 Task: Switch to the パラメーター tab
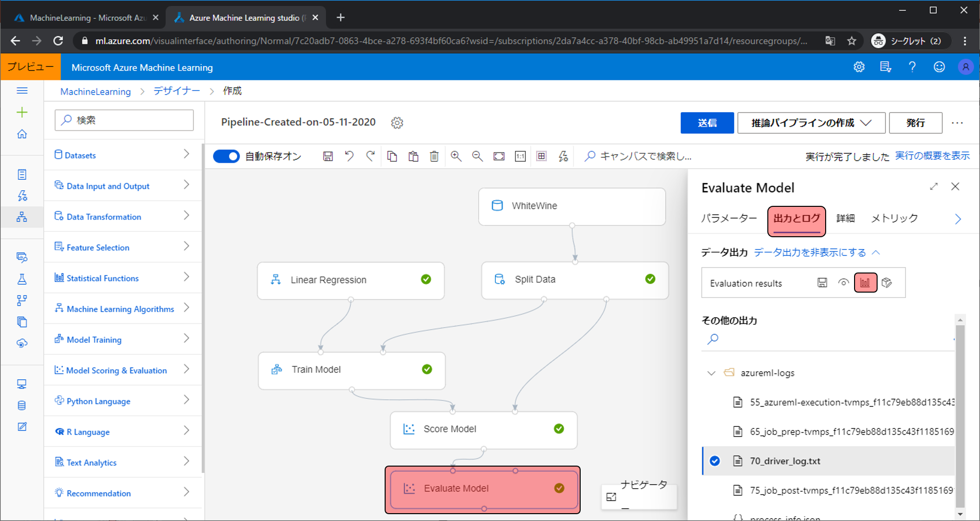pyautogui.click(x=729, y=219)
